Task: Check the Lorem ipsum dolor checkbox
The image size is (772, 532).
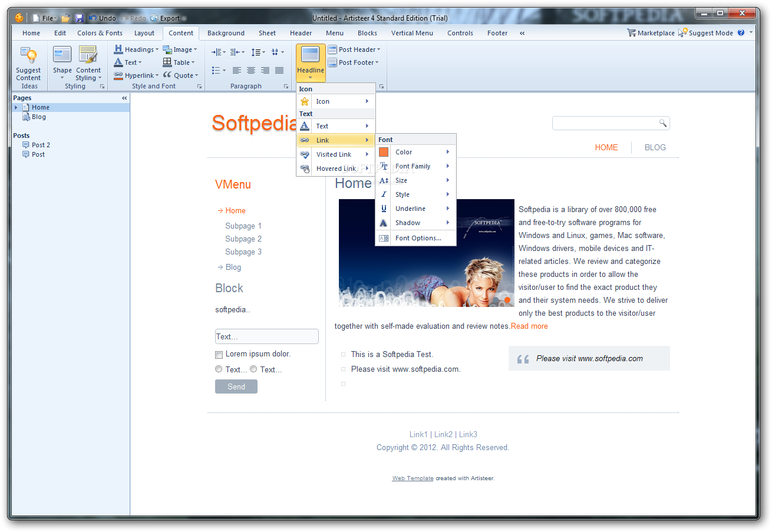Action: click(219, 355)
